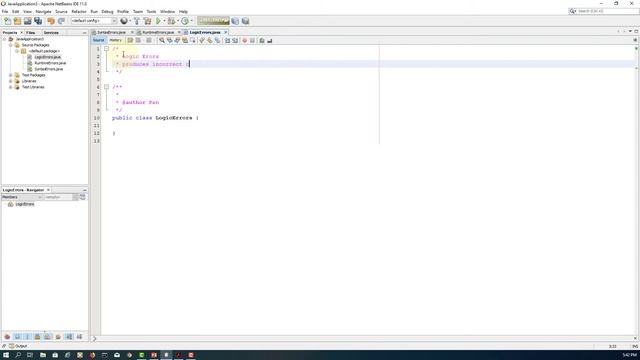
Task: Click the Open Project toolbar icon
Action: [27, 21]
